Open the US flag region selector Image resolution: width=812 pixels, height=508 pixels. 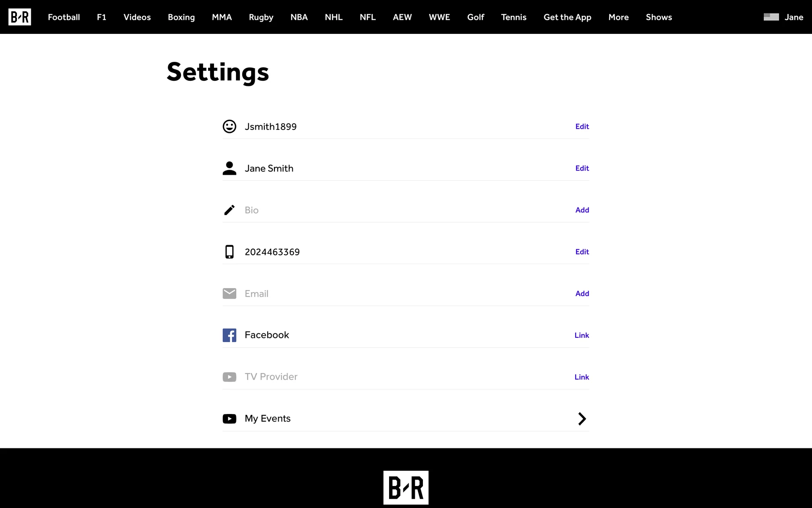click(x=771, y=17)
